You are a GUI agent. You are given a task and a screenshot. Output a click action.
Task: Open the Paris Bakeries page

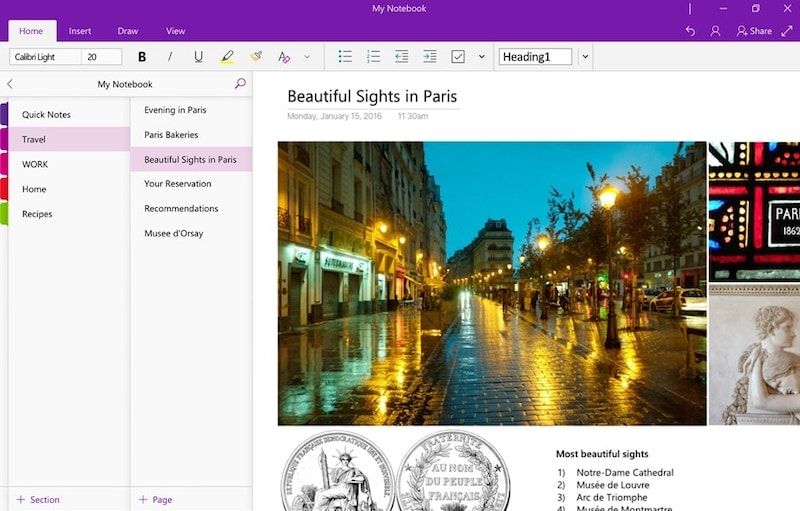(x=171, y=134)
